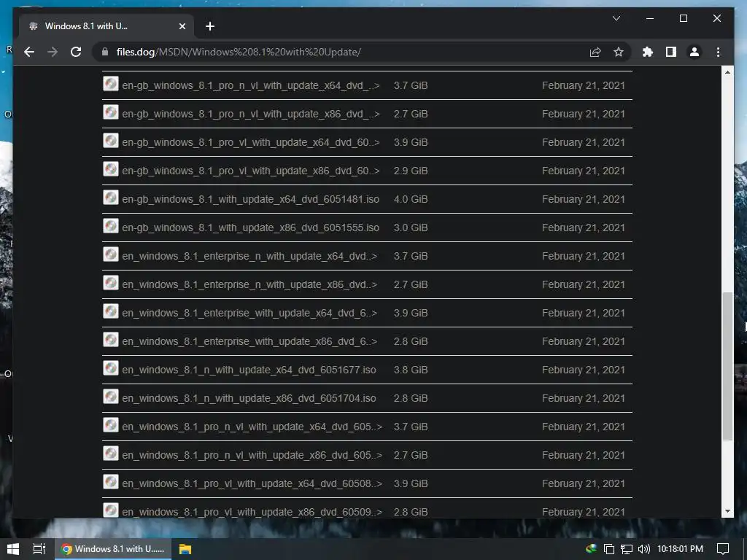Open File Explorer from the taskbar
The height and width of the screenshot is (560, 747).
(x=185, y=549)
